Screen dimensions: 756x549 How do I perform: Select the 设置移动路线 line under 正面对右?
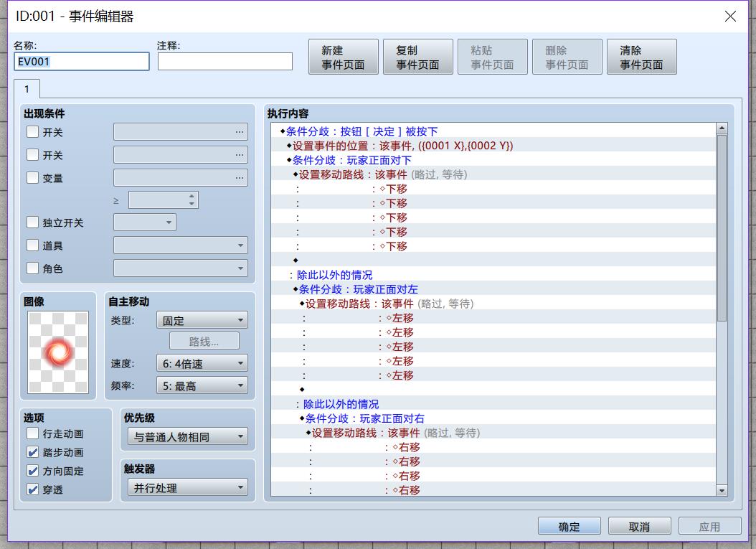click(493, 433)
